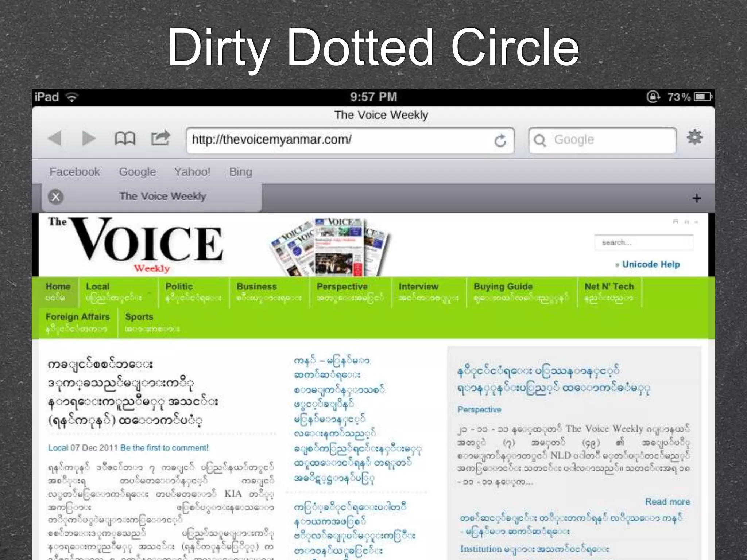Open the settings gear icon
The width and height of the screenshot is (747, 560).
[x=694, y=137]
